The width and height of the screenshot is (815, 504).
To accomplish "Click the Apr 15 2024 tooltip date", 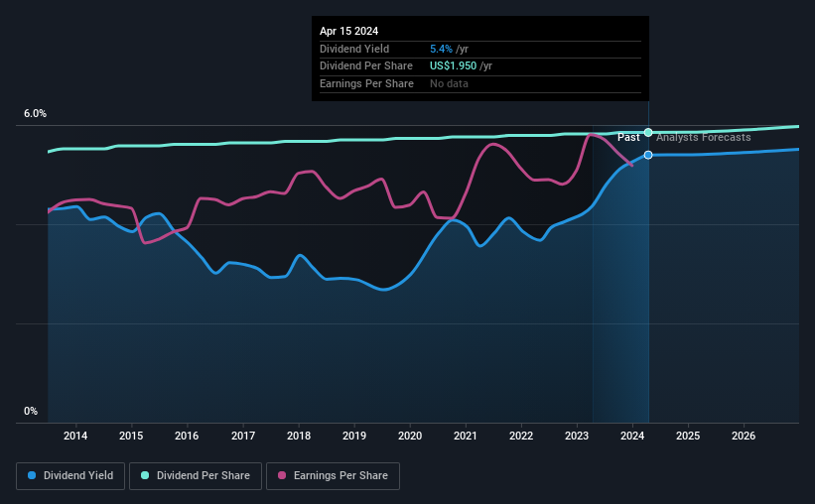I will coord(348,31).
